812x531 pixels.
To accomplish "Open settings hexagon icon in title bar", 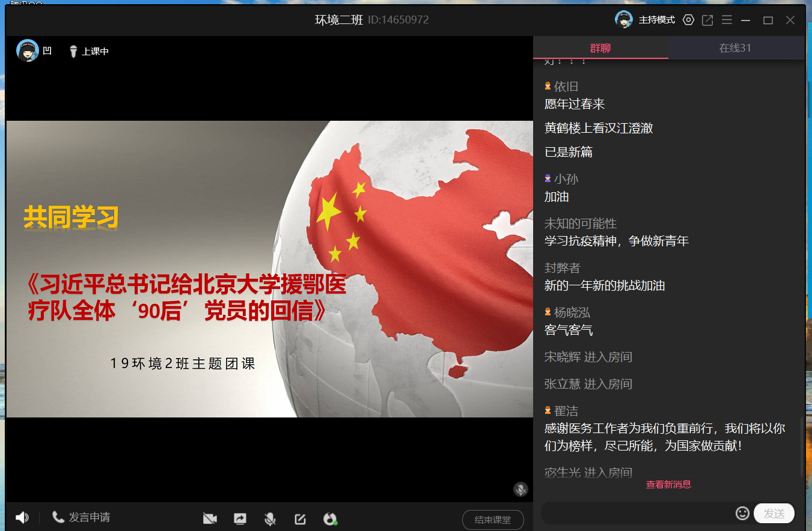I will (689, 20).
